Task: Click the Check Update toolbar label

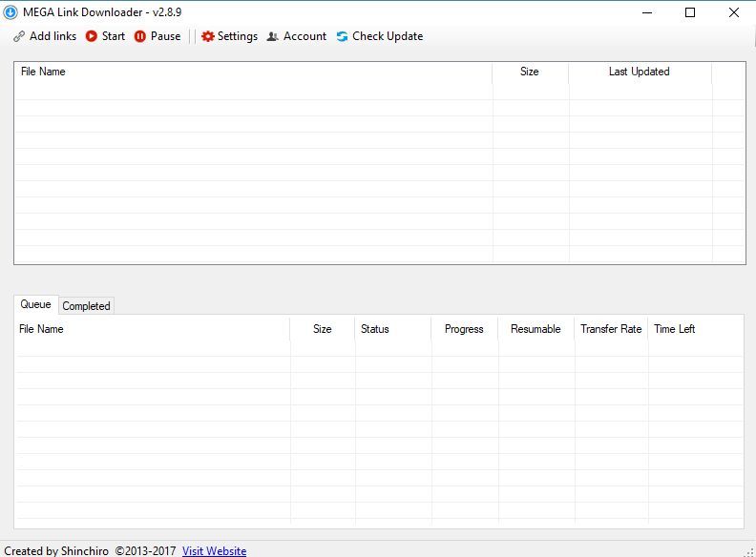Action: pyautogui.click(x=388, y=36)
